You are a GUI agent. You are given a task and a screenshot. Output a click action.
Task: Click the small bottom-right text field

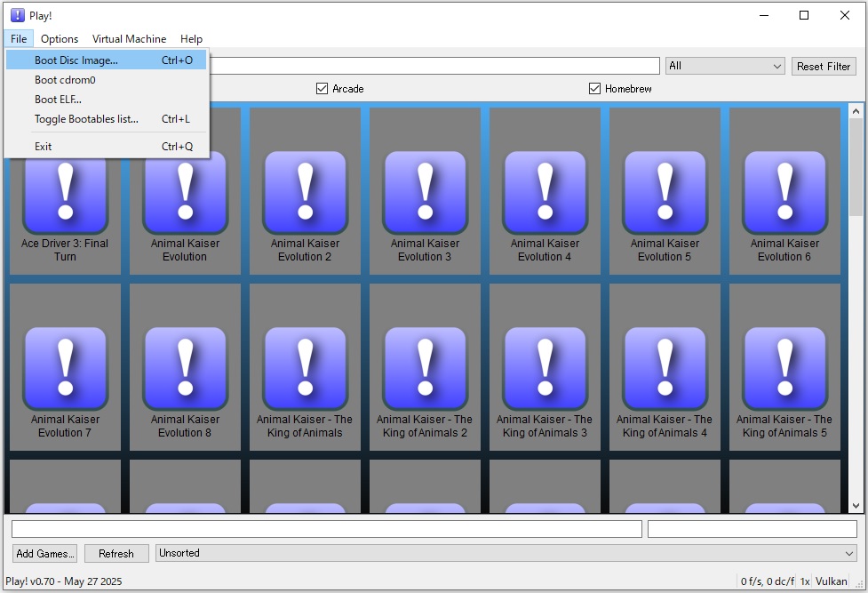point(753,529)
